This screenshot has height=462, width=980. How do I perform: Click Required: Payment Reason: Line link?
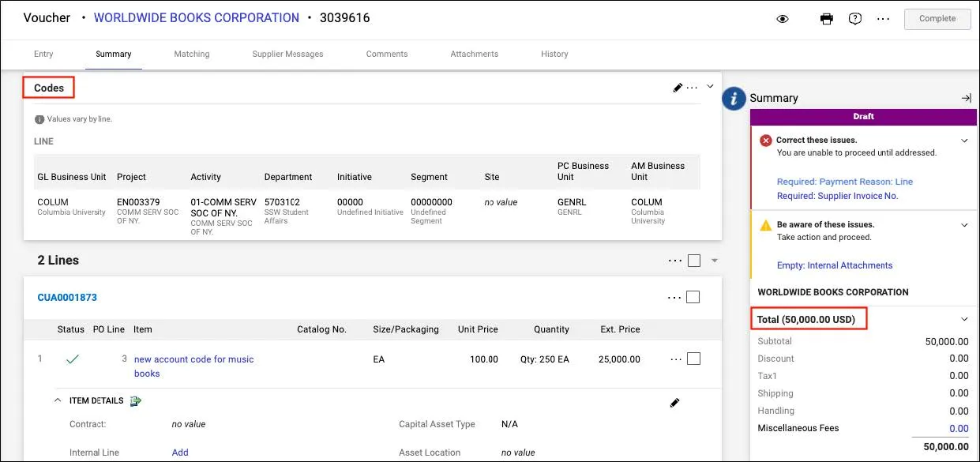click(x=845, y=182)
